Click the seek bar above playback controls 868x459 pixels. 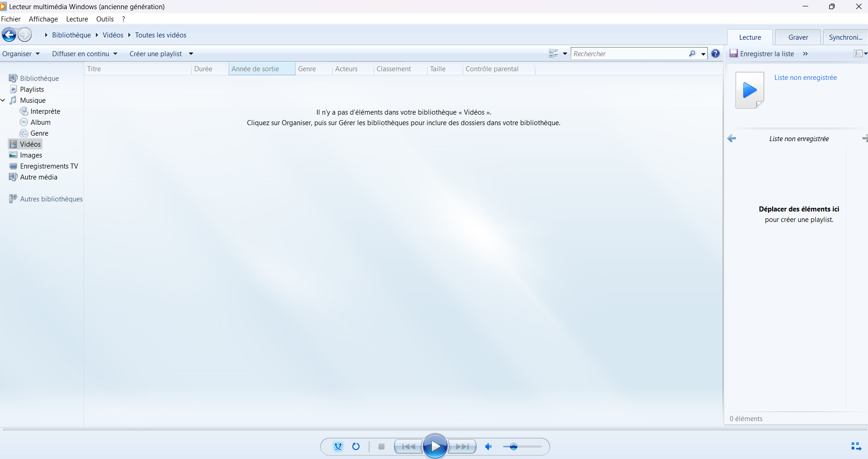coord(434,429)
